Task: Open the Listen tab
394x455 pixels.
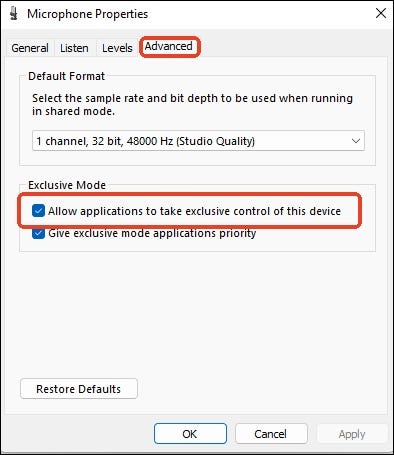Action: [74, 48]
